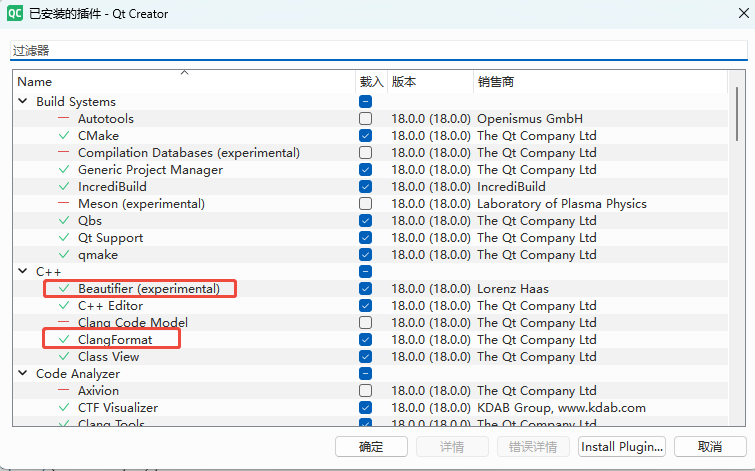Image resolution: width=755 pixels, height=471 pixels.
Task: Disable the Beautifier plugin checkbox
Action: click(365, 288)
